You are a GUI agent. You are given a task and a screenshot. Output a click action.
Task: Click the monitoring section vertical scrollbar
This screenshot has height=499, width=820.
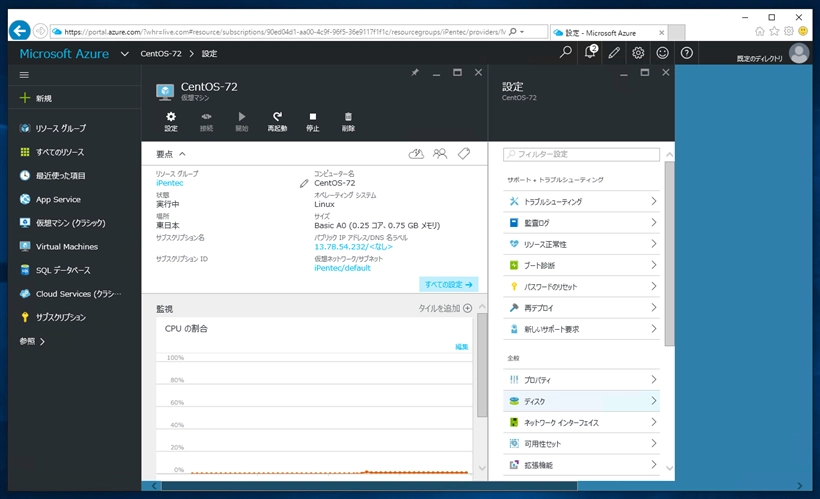(482, 365)
